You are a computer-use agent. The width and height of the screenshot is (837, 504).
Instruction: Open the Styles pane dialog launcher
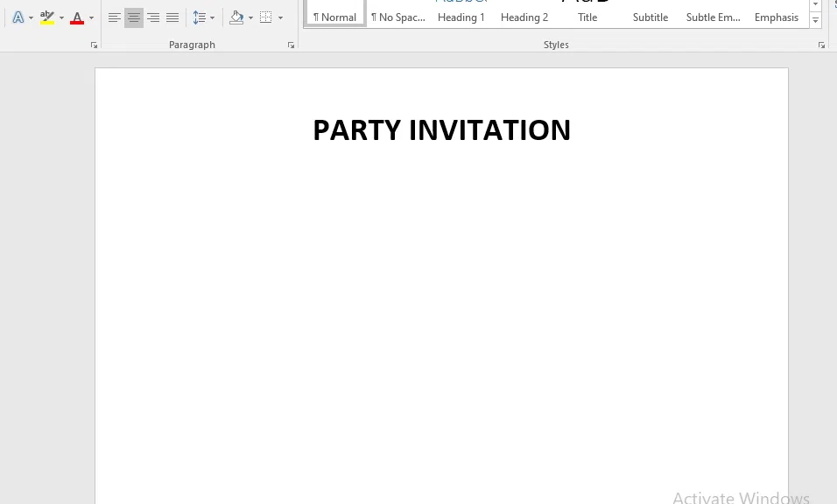pos(820,45)
